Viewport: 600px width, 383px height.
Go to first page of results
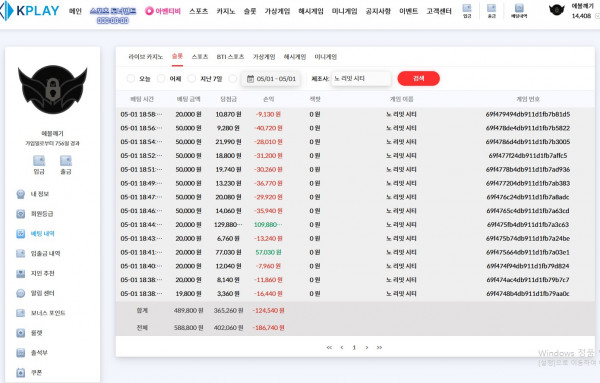click(x=329, y=347)
